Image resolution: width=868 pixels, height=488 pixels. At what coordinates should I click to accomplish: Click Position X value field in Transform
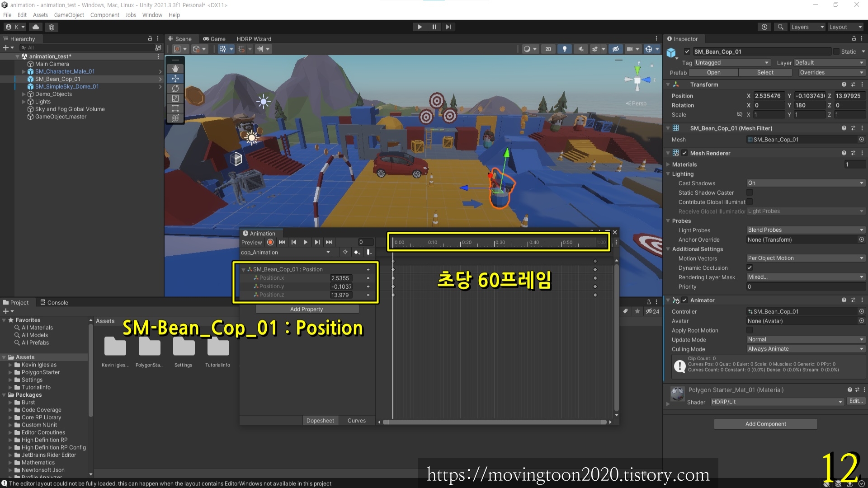(769, 96)
